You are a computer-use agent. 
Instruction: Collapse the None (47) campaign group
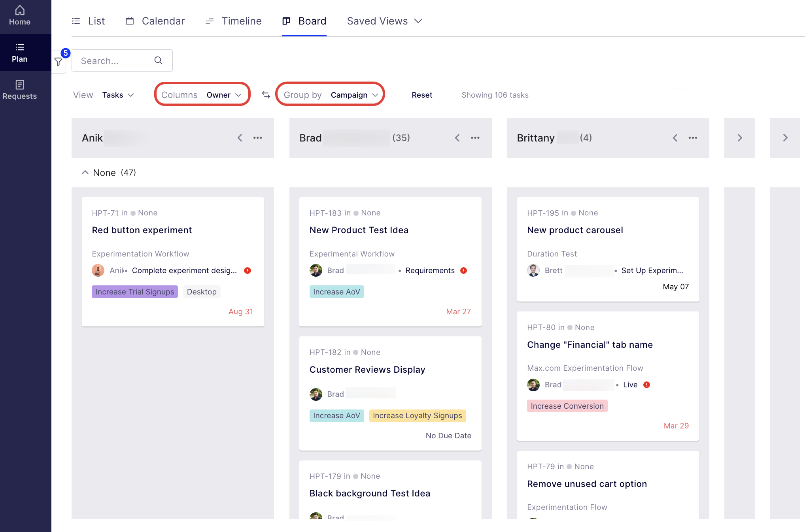pos(85,173)
